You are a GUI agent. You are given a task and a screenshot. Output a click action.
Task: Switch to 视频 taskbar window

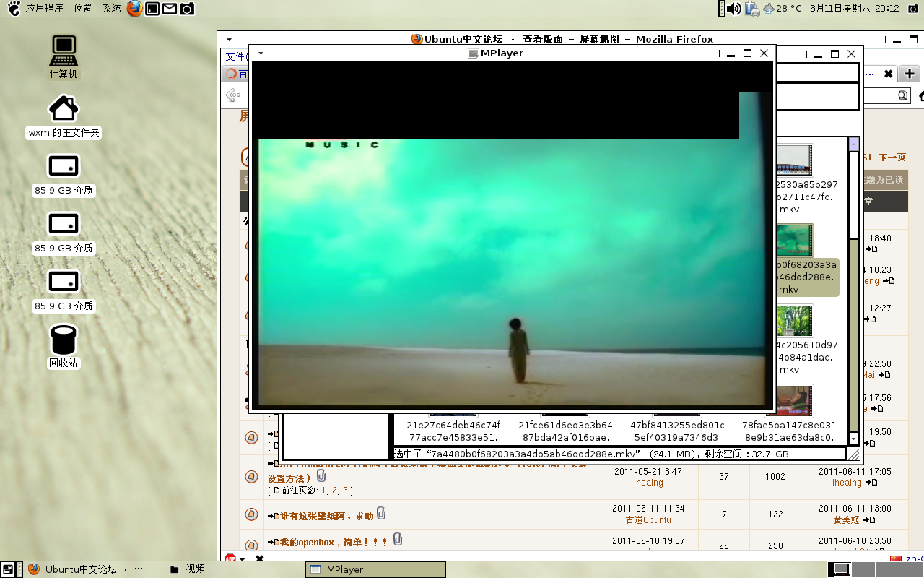click(x=188, y=569)
